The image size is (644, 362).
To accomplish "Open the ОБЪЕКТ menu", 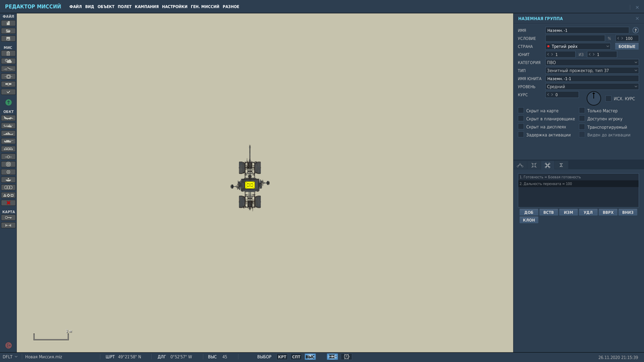I will pos(106,6).
